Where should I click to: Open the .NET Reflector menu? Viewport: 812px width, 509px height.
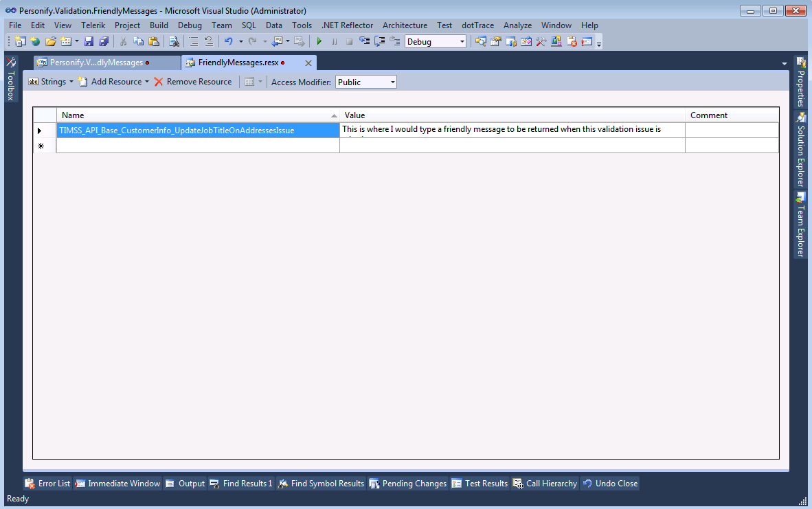click(347, 25)
